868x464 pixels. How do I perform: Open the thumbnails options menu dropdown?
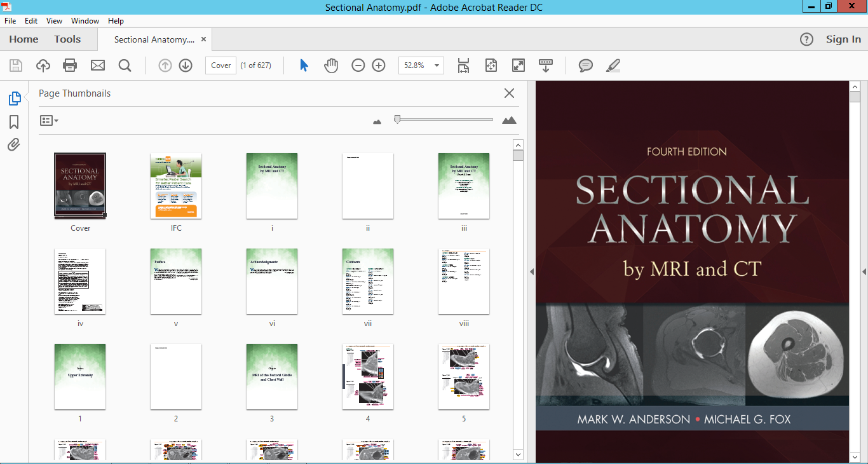click(49, 120)
